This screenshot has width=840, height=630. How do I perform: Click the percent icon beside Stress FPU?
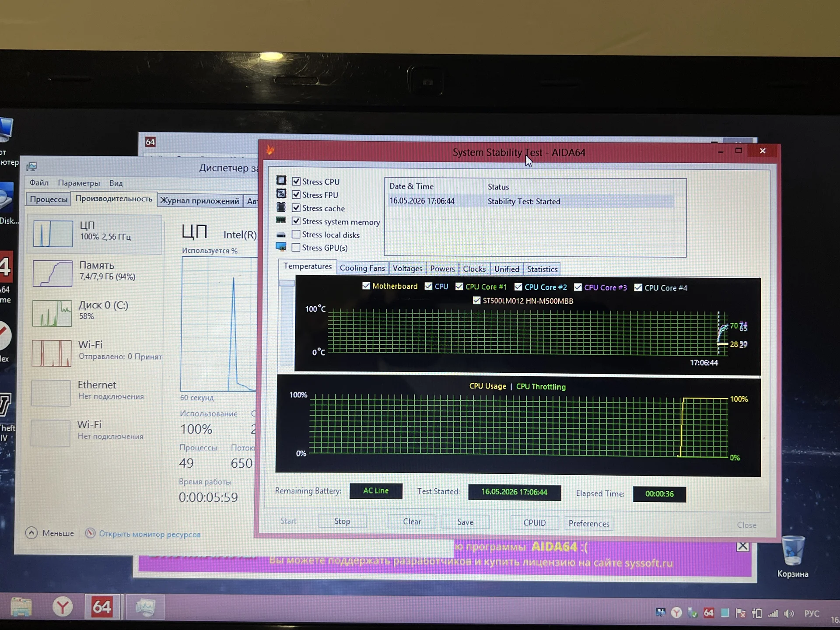[281, 194]
